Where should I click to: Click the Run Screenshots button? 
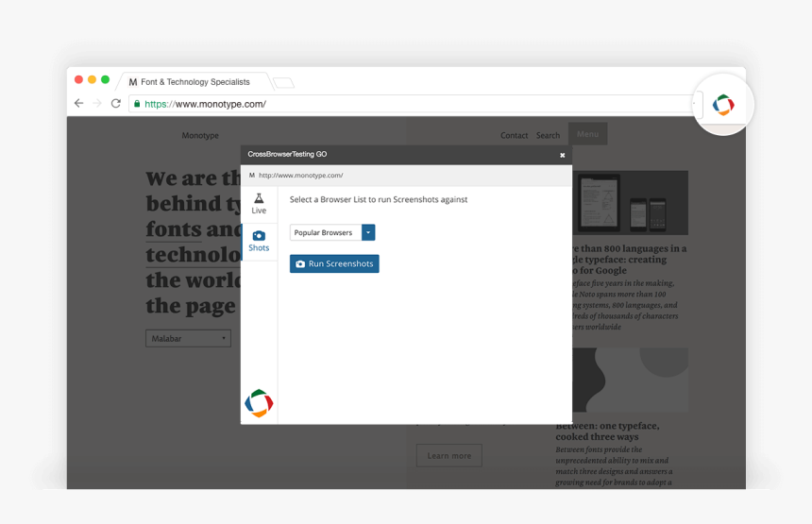click(x=334, y=263)
